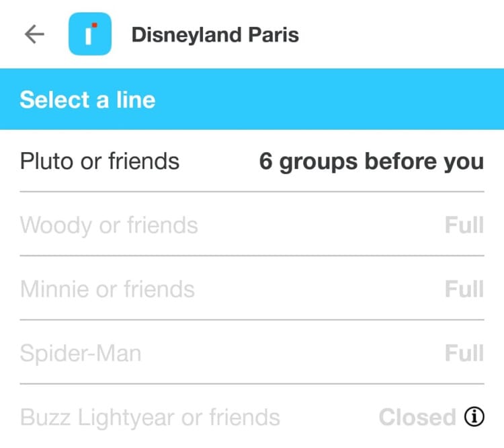Tap the 'Select a line' header
Image resolution: width=504 pixels, height=448 pixels.
tap(87, 100)
